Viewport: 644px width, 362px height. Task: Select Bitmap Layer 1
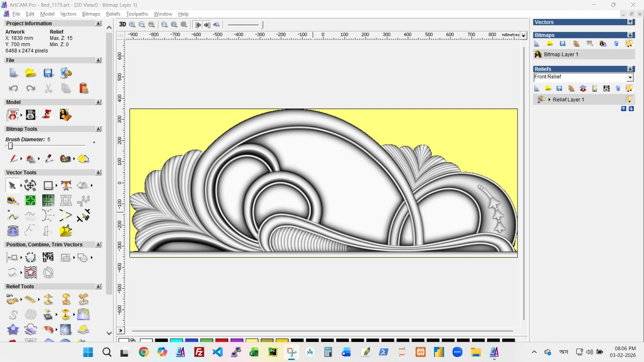[561, 54]
